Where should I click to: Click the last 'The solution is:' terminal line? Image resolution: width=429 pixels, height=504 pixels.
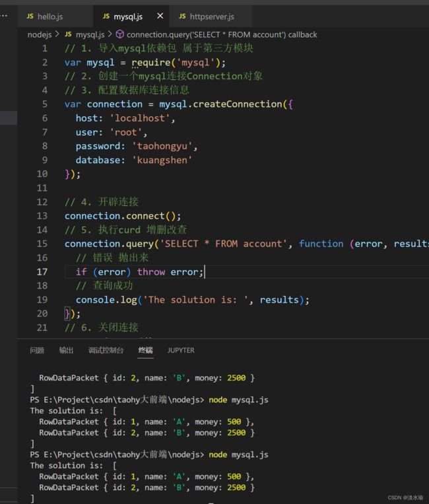[x=67, y=466]
